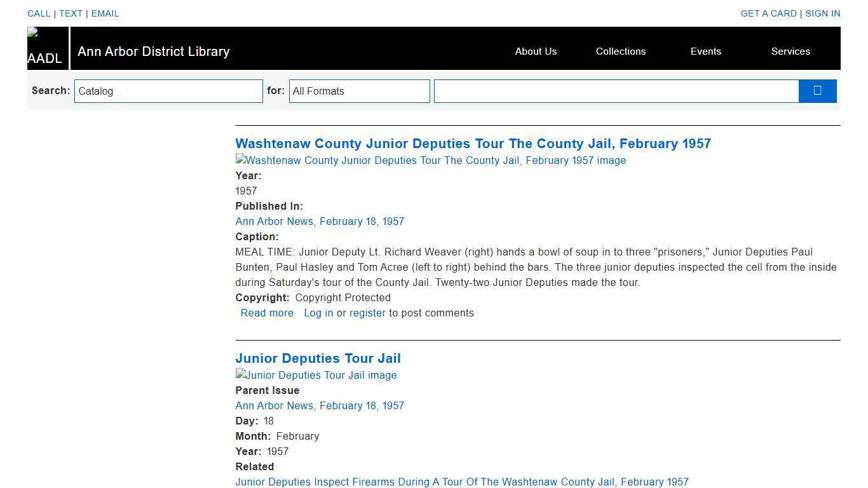Screen dimensions: 868x488
Task: Select GET A CARD link
Action: (x=768, y=13)
